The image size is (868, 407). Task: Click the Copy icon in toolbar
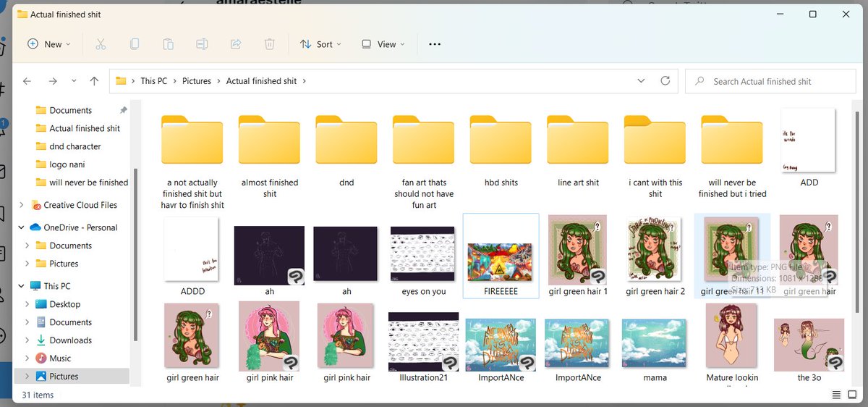pos(135,44)
